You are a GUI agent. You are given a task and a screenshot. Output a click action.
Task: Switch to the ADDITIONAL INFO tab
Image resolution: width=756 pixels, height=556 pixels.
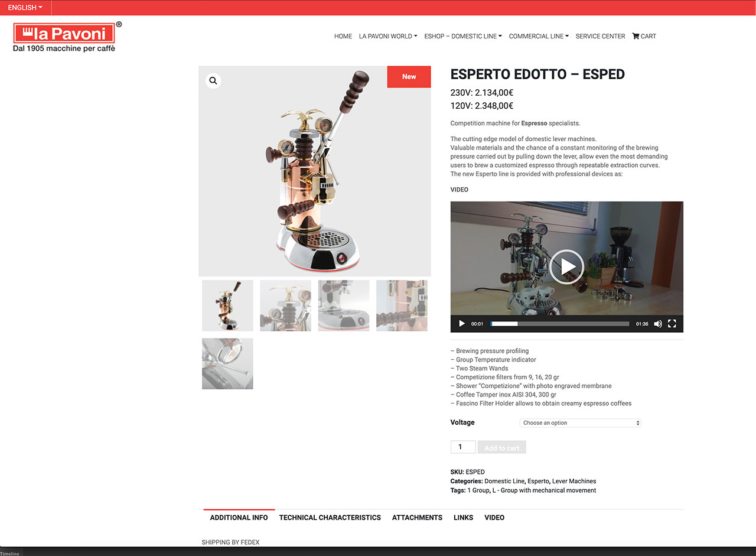(239, 518)
